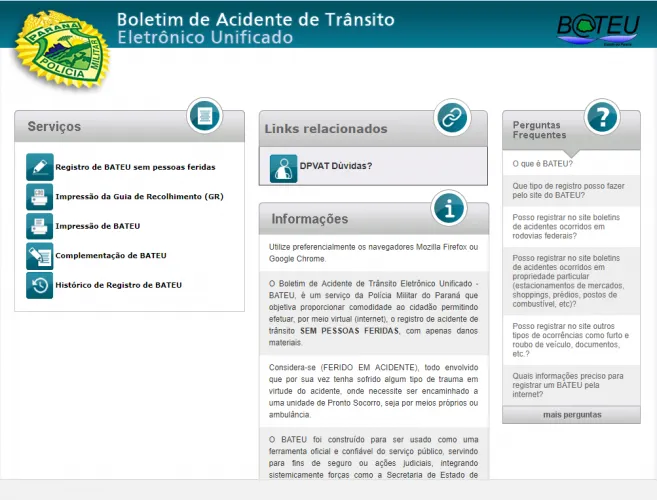This screenshot has width=657, height=500.
Task: Click the mais perguntas button
Action: point(572,415)
